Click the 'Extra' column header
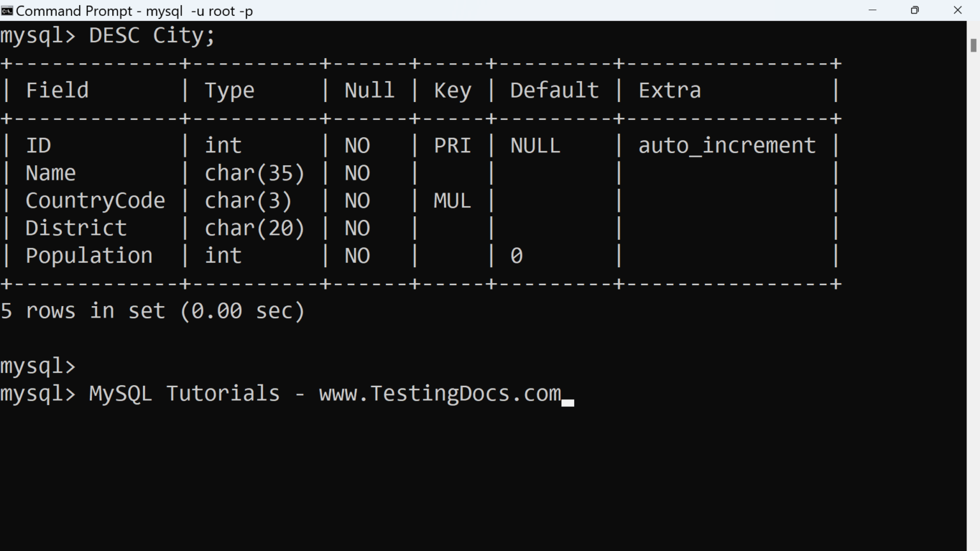 tap(669, 91)
